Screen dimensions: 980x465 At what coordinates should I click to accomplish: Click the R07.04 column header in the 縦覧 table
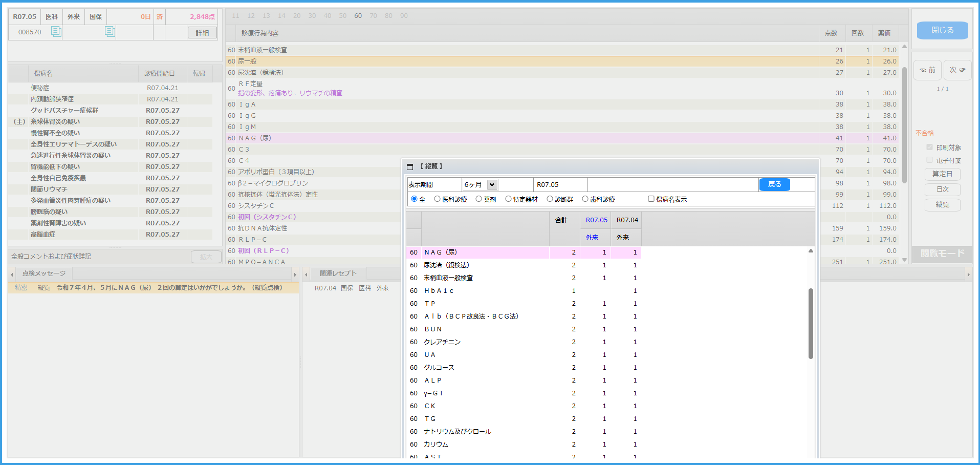[x=627, y=220]
